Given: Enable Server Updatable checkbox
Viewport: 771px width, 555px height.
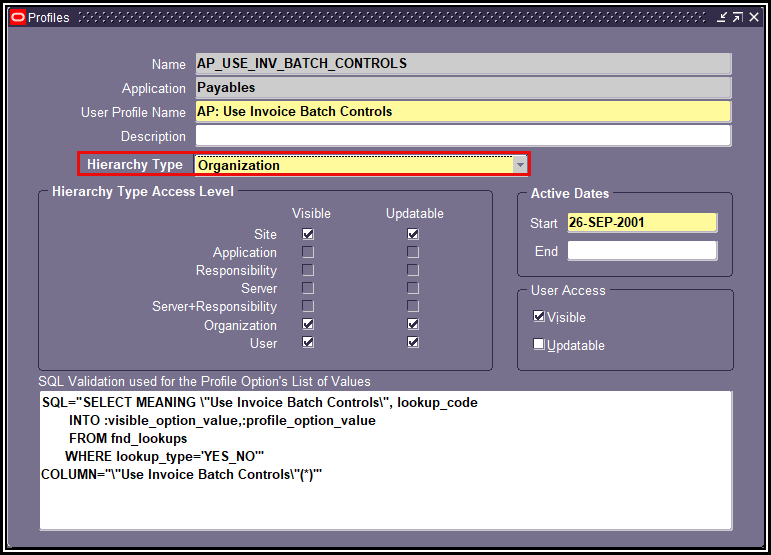Looking at the screenshot, I should pos(413,288).
